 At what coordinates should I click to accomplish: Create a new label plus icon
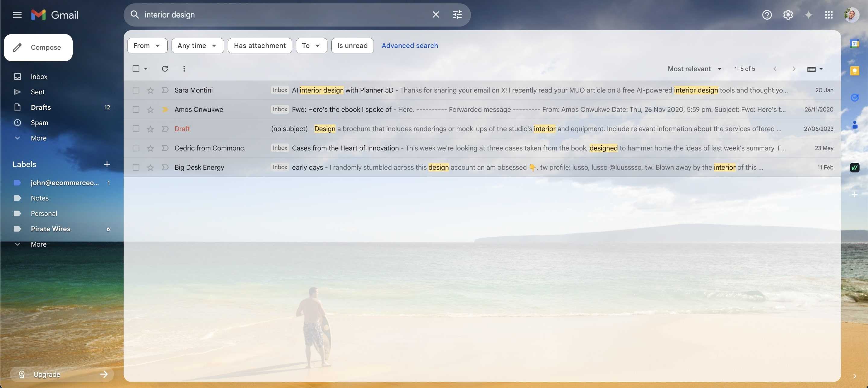coord(107,164)
